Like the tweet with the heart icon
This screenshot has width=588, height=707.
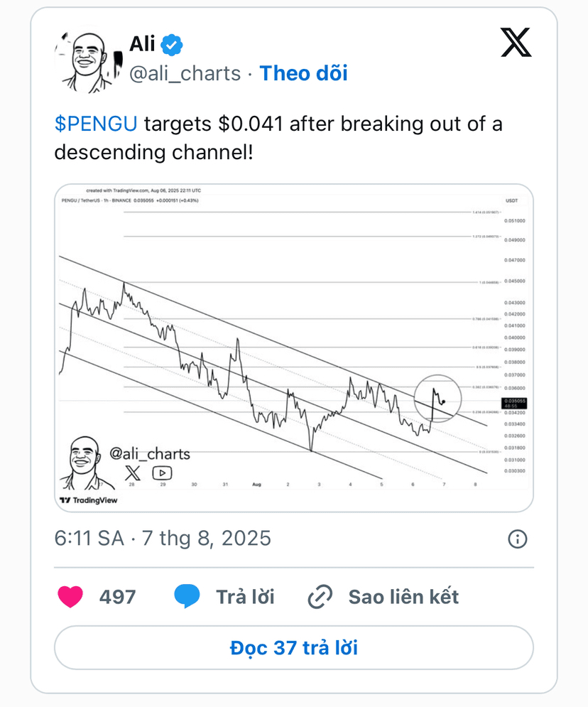[70, 597]
